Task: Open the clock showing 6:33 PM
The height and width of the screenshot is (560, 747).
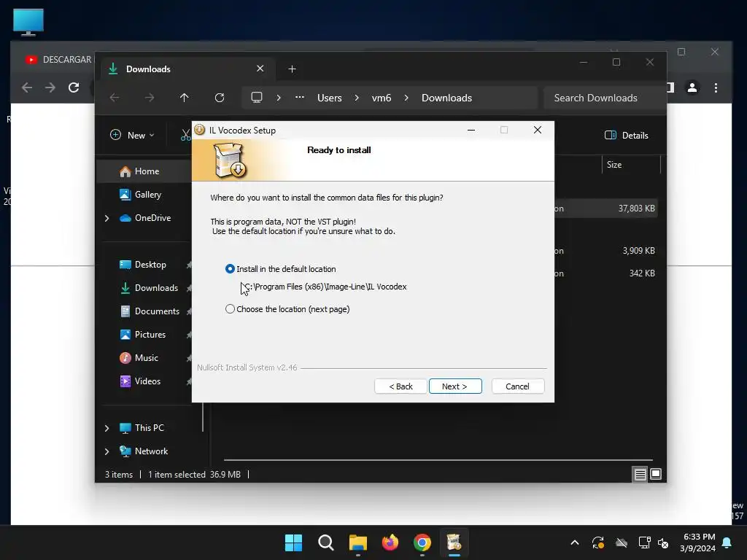Action: 698,542
